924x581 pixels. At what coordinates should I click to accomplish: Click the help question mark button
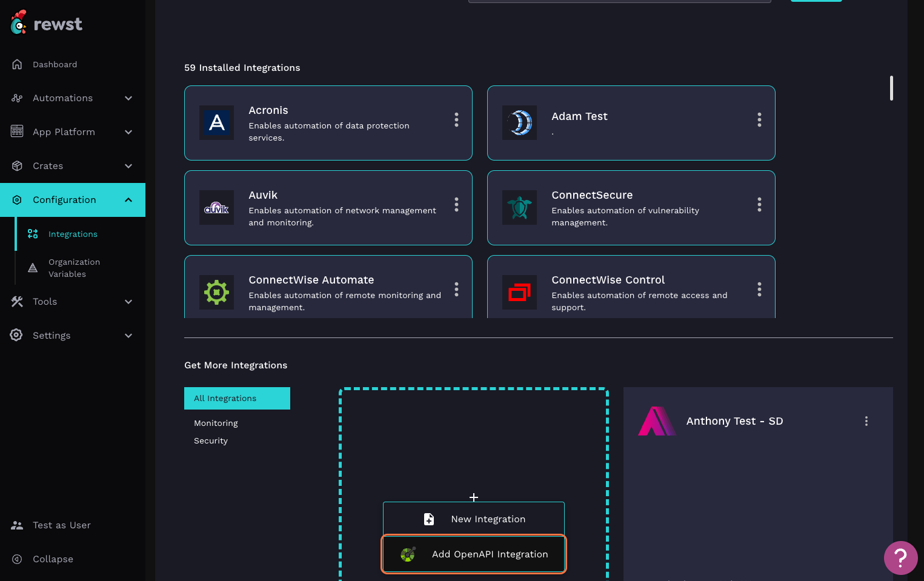[x=900, y=557]
